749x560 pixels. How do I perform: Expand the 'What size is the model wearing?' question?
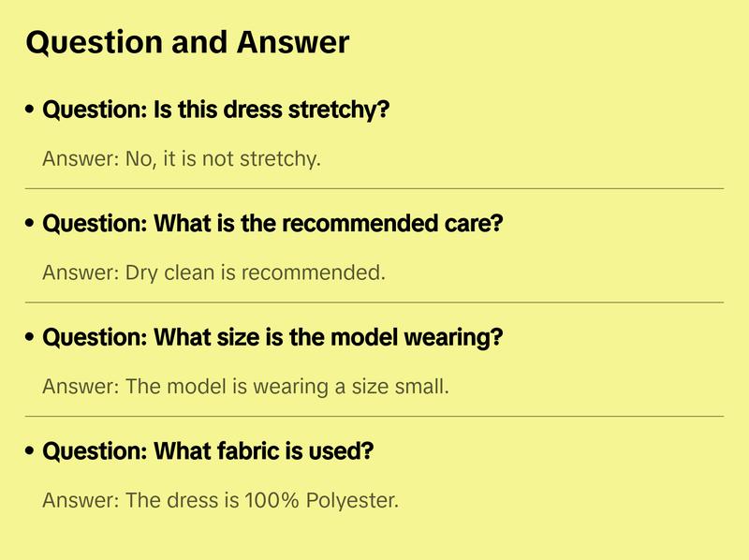[x=272, y=338]
